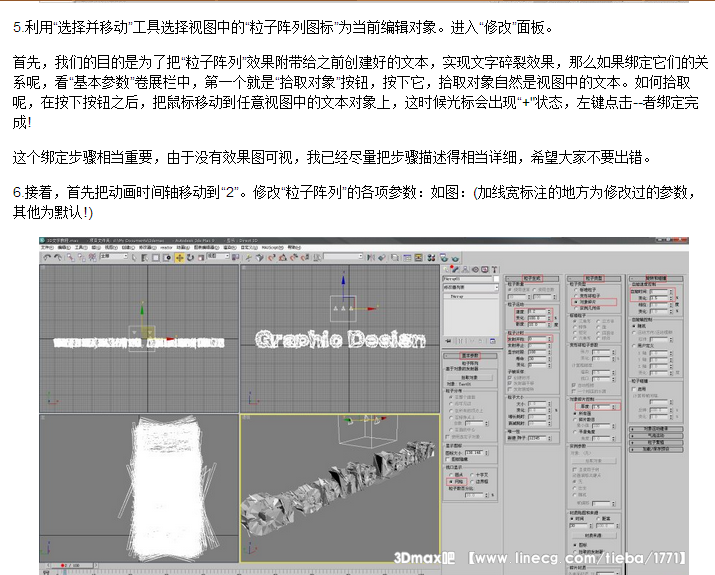Collapse the 基本参数 rollout header
The image size is (715, 575).
point(470,354)
